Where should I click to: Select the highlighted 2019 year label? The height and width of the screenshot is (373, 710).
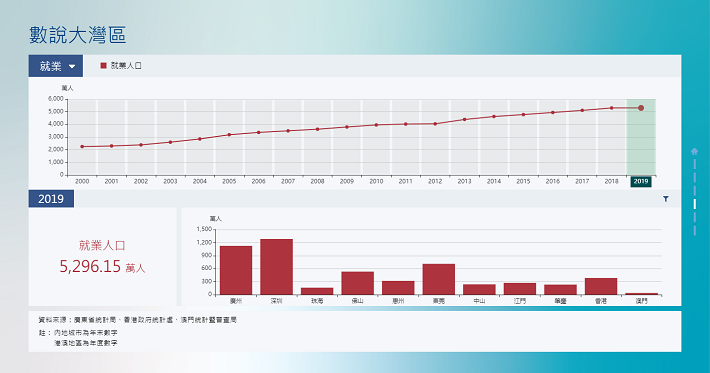tap(641, 181)
